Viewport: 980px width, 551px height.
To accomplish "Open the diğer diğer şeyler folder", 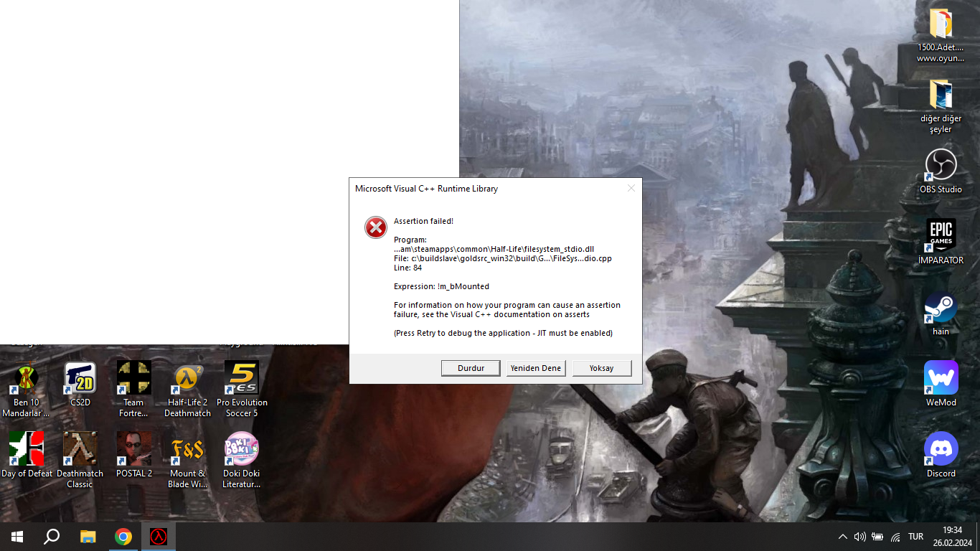I will pos(941,106).
